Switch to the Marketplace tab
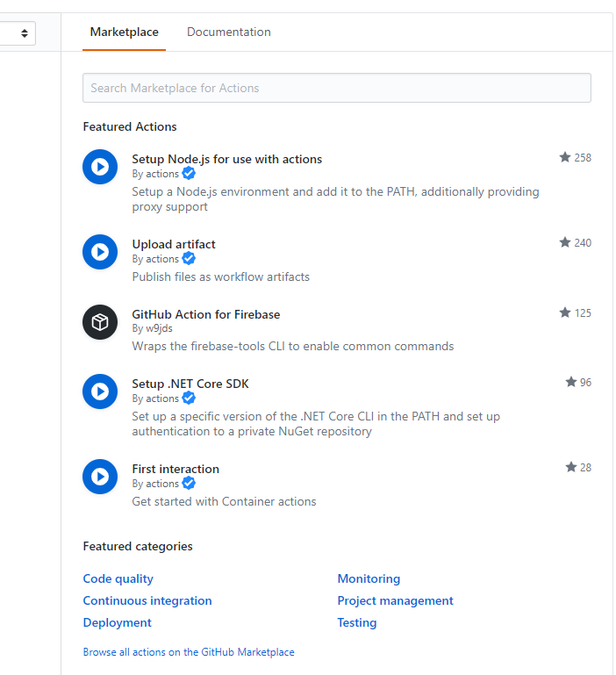 [x=124, y=32]
